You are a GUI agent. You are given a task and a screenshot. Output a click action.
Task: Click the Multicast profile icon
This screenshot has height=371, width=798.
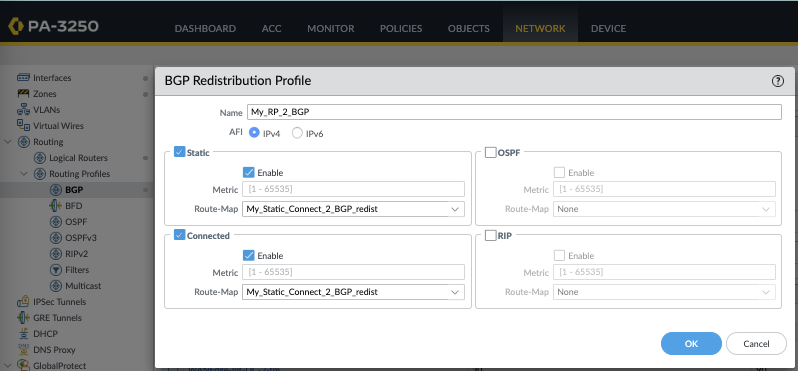pos(56,286)
